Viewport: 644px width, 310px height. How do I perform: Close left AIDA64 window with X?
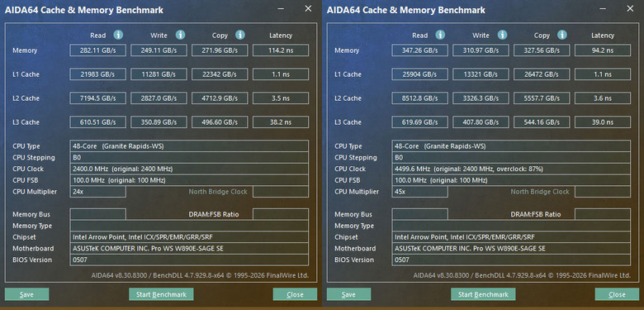coord(308,8)
